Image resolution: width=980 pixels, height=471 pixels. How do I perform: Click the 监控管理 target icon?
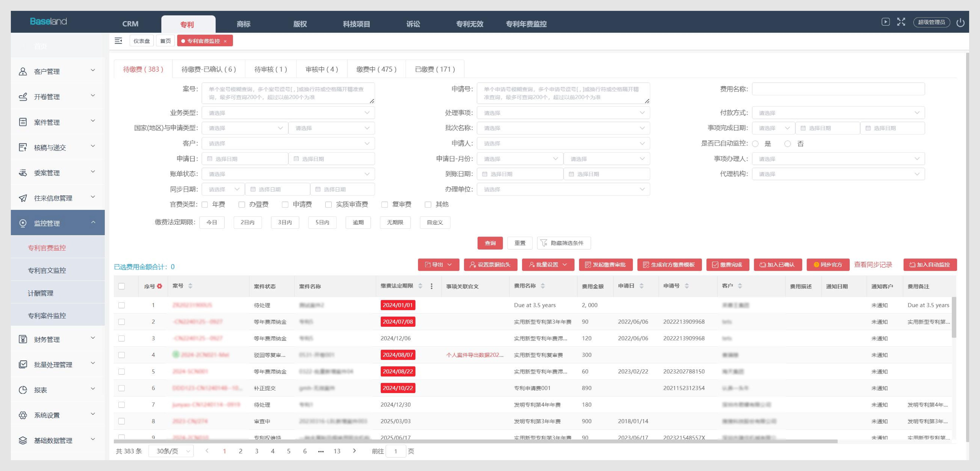23,223
